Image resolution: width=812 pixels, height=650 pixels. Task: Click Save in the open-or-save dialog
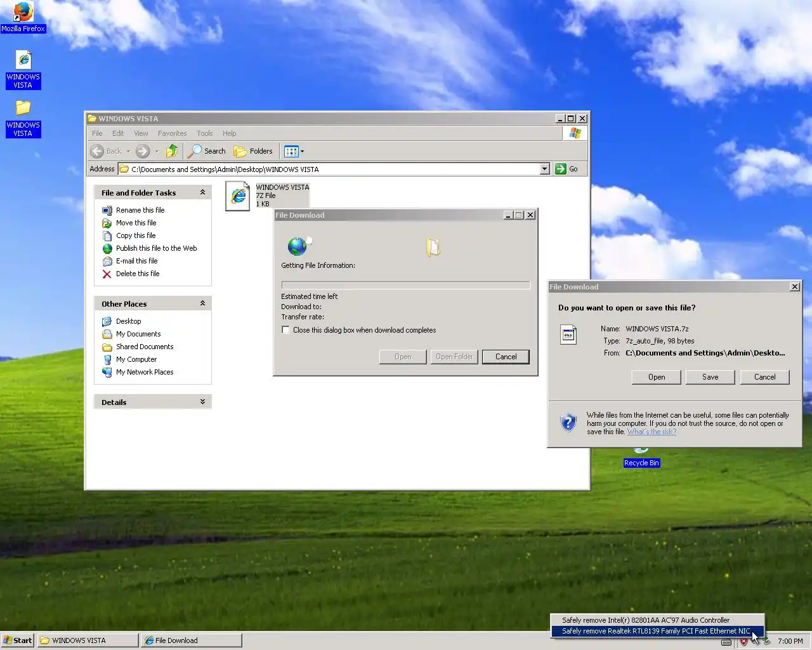click(710, 377)
